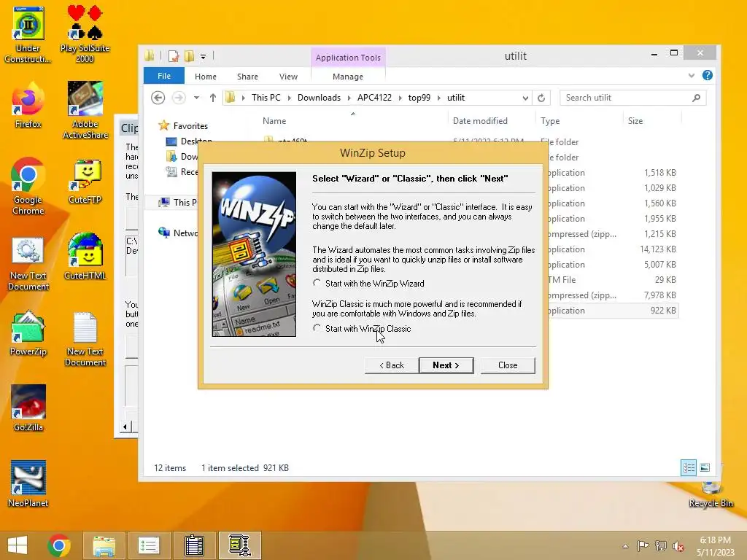The width and height of the screenshot is (747, 560).
Task: Expand the arrow after This PC breadcrumb
Action: (x=289, y=98)
